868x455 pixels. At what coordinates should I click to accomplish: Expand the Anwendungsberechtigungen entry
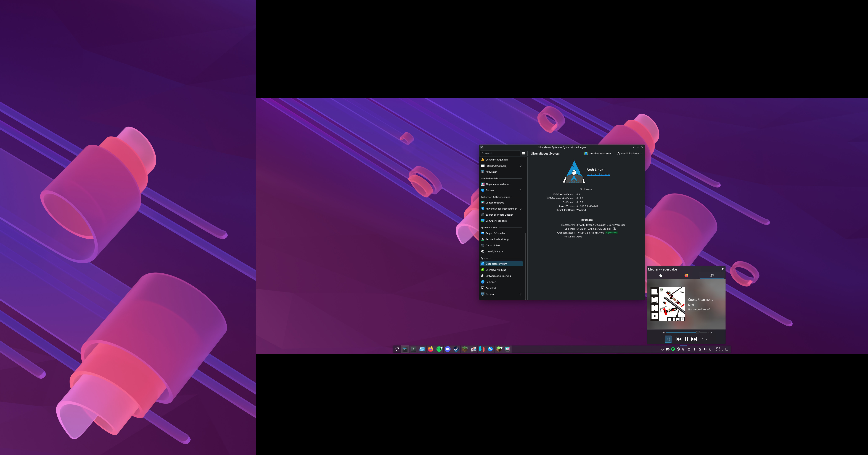click(521, 209)
